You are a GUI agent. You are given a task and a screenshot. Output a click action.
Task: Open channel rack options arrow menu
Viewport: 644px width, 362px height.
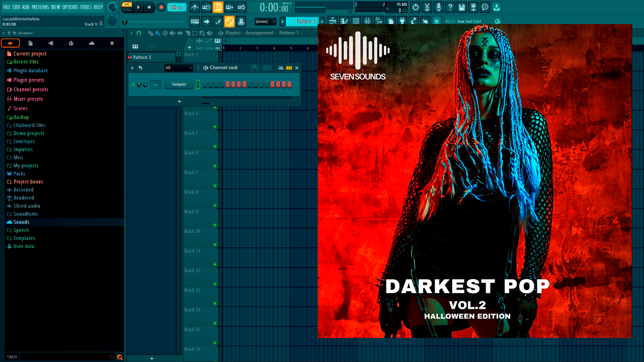click(132, 68)
